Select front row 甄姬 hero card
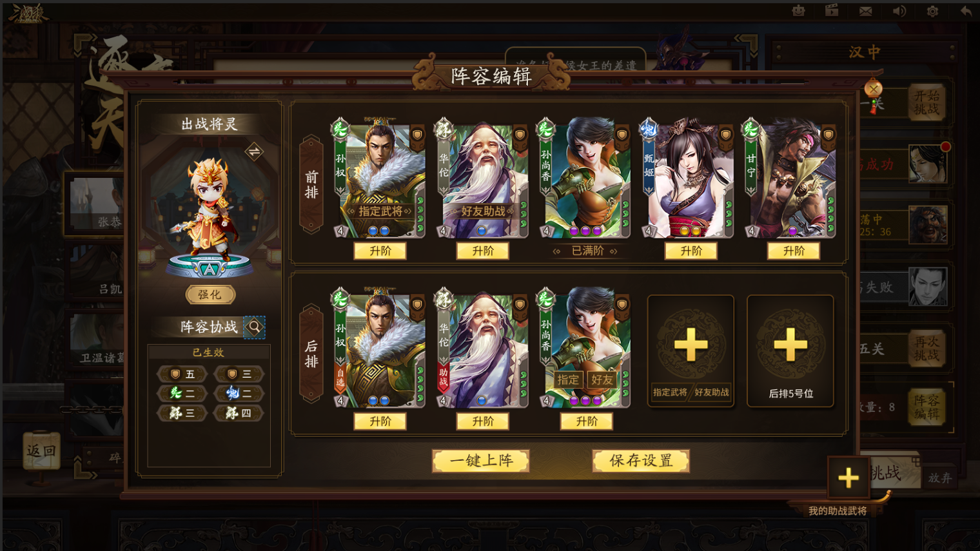Image resolution: width=980 pixels, height=551 pixels. [687, 178]
